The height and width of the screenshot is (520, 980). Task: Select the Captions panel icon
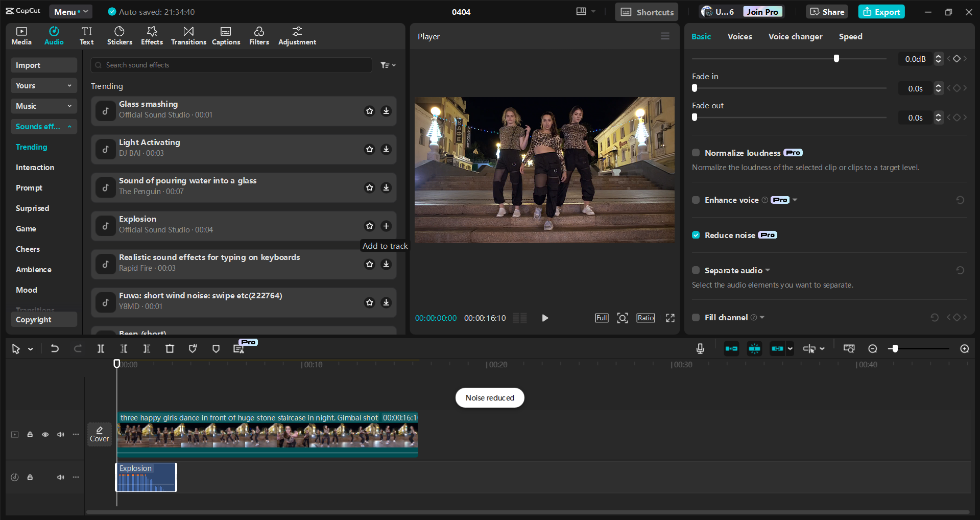click(x=226, y=35)
